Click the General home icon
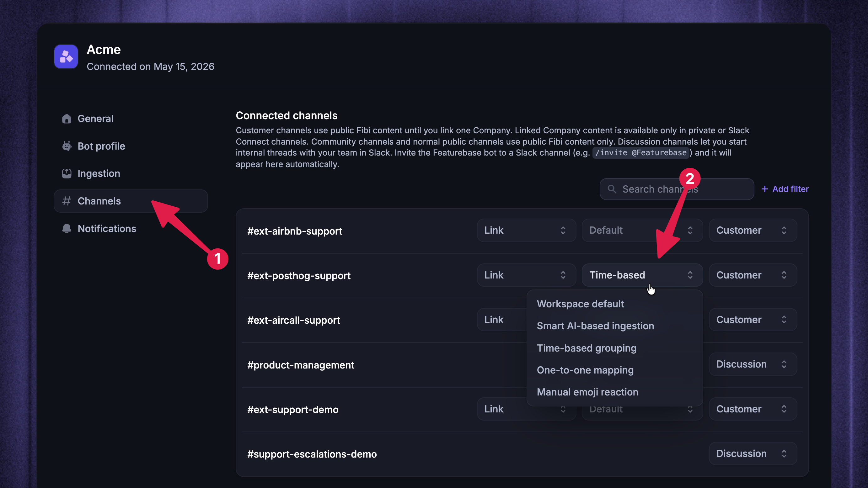 pyautogui.click(x=67, y=119)
